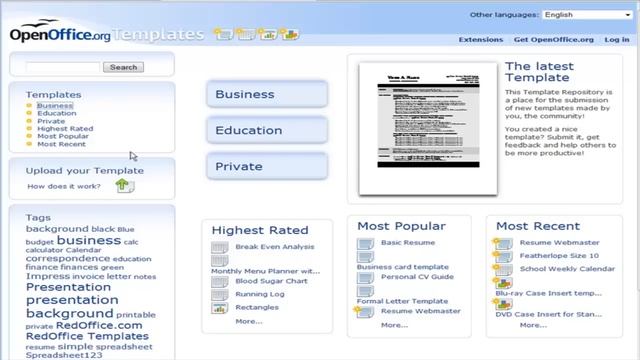Viewport: 640px width, 360px height.
Task: Click More... under Most Recent
Action: (533, 325)
